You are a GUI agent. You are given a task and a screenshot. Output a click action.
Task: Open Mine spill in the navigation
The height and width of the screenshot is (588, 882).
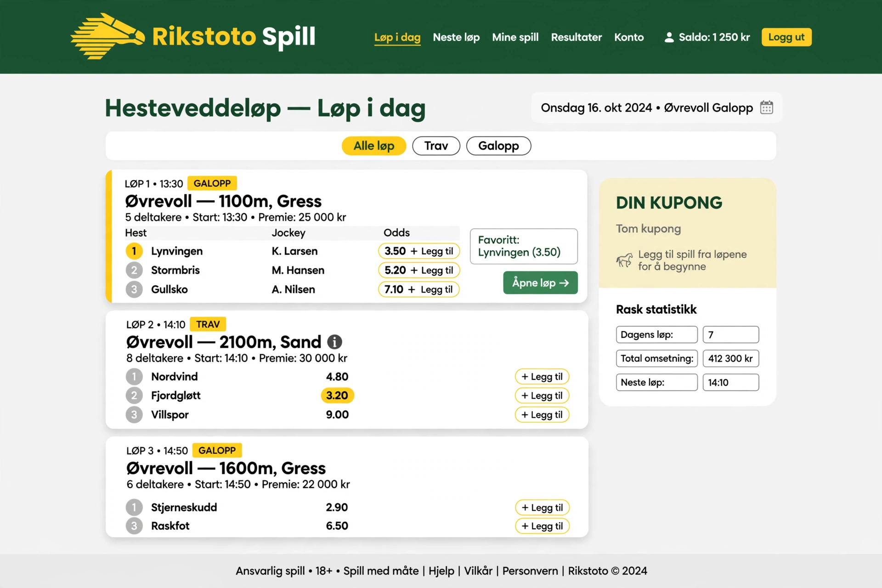tap(515, 37)
